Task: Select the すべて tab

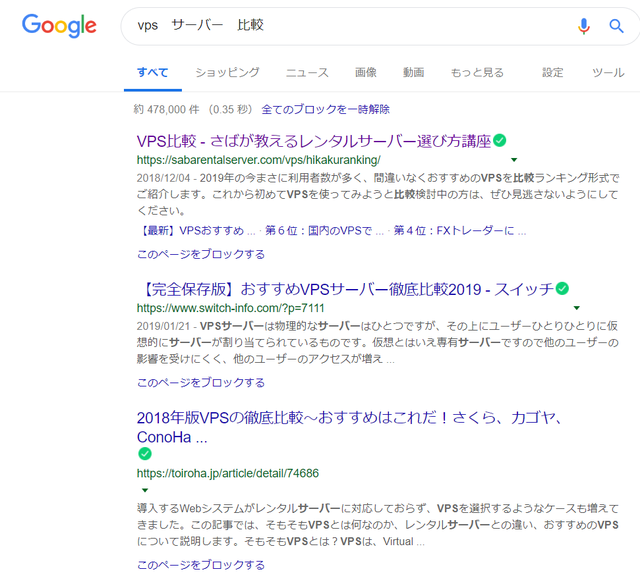Action: (x=153, y=73)
